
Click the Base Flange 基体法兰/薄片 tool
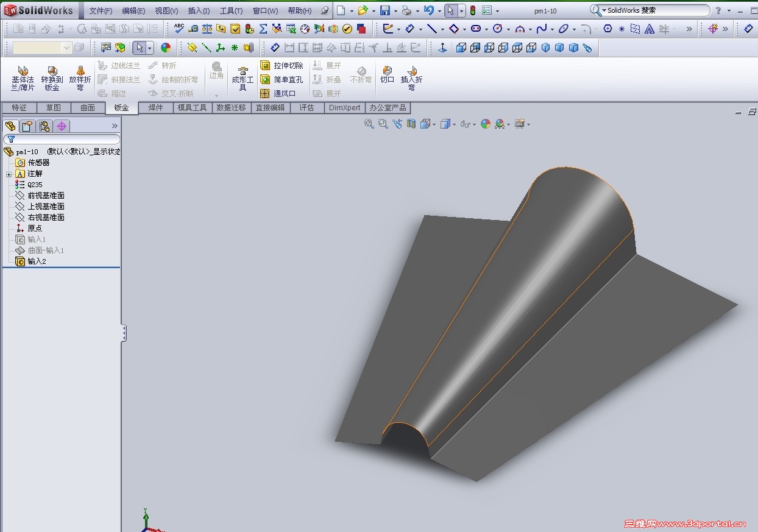click(x=23, y=79)
